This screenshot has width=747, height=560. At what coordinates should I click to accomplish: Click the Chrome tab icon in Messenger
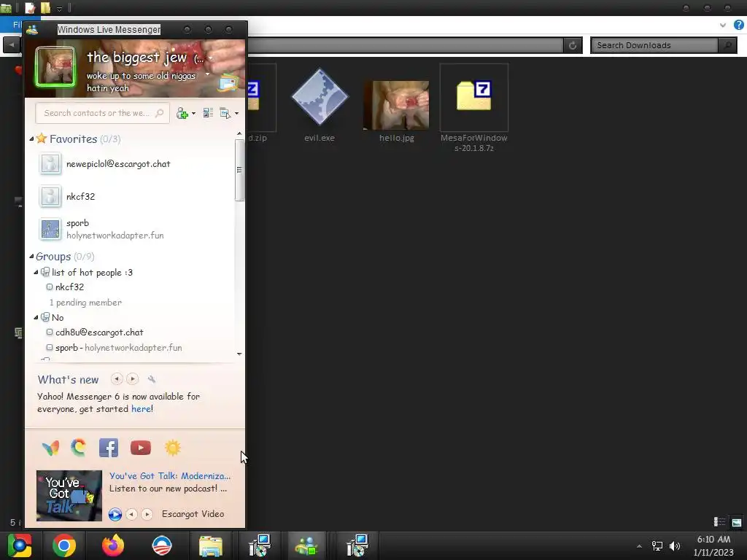coord(79,448)
